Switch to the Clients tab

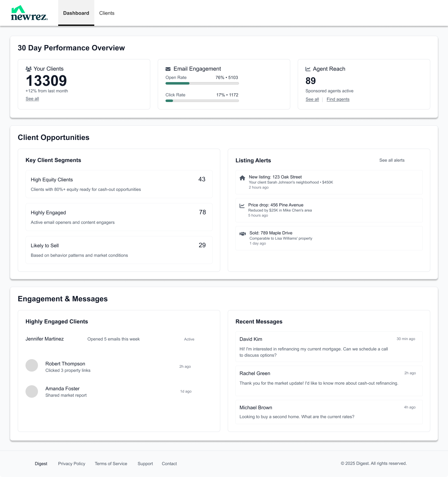(x=107, y=13)
